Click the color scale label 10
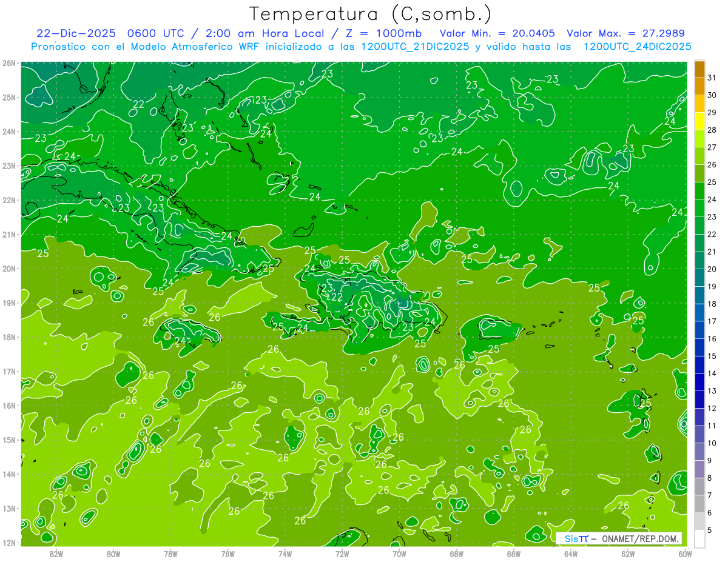This screenshot has height=562, width=728. point(712,443)
